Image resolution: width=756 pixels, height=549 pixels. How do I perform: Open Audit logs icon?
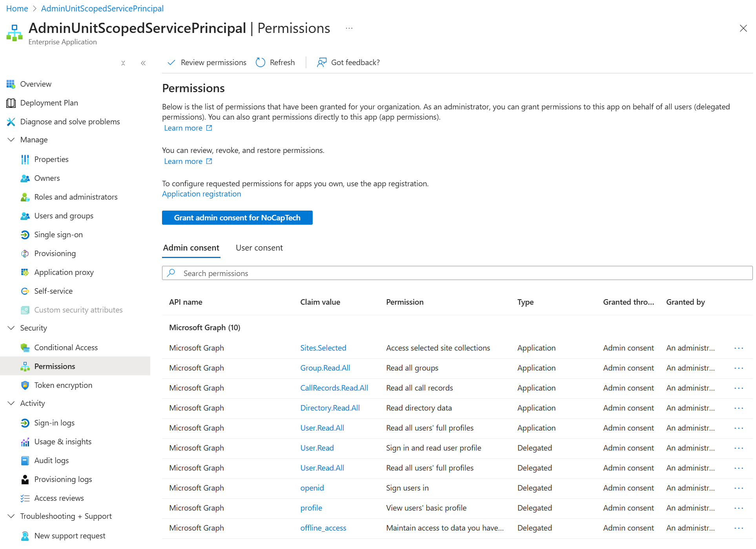(x=25, y=460)
